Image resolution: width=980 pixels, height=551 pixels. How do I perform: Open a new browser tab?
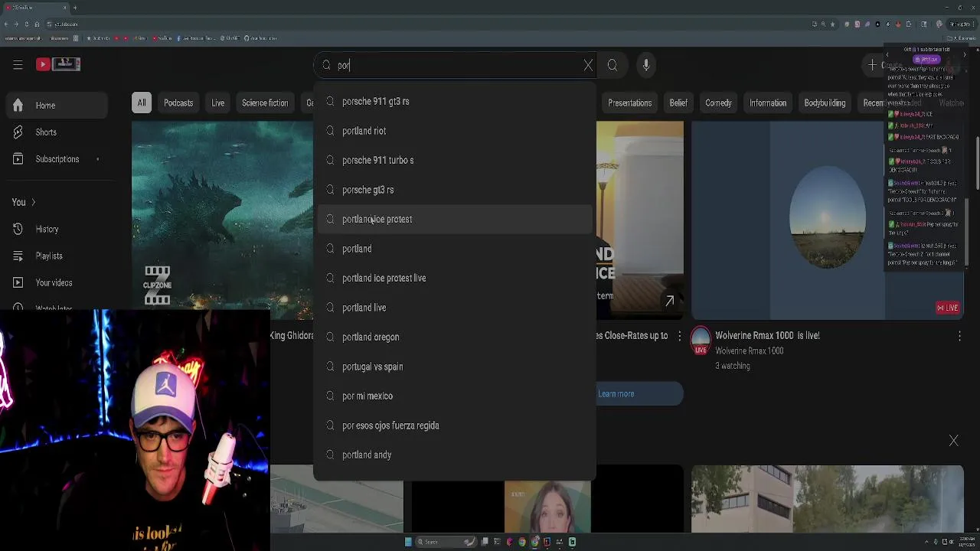(x=75, y=8)
